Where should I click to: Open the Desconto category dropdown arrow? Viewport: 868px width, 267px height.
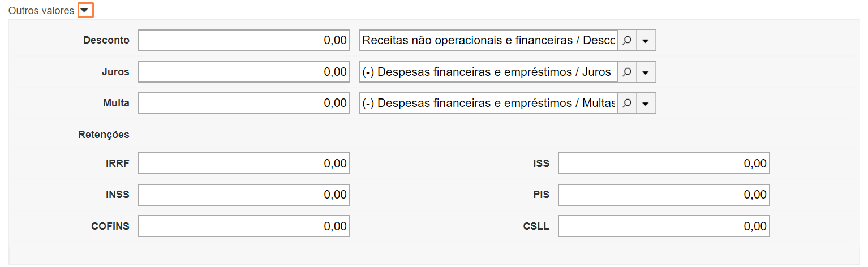pos(646,41)
